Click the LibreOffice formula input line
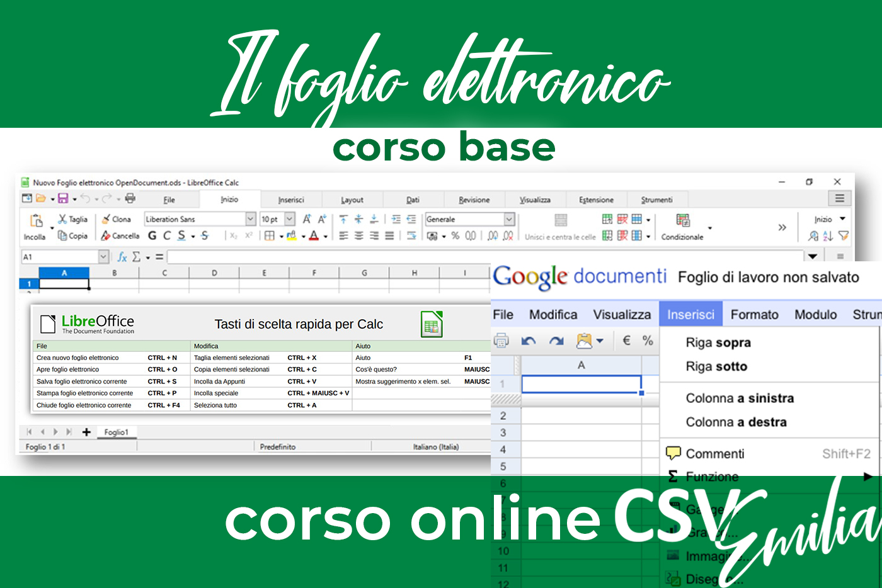Image resolution: width=882 pixels, height=588 pixels. [485, 257]
